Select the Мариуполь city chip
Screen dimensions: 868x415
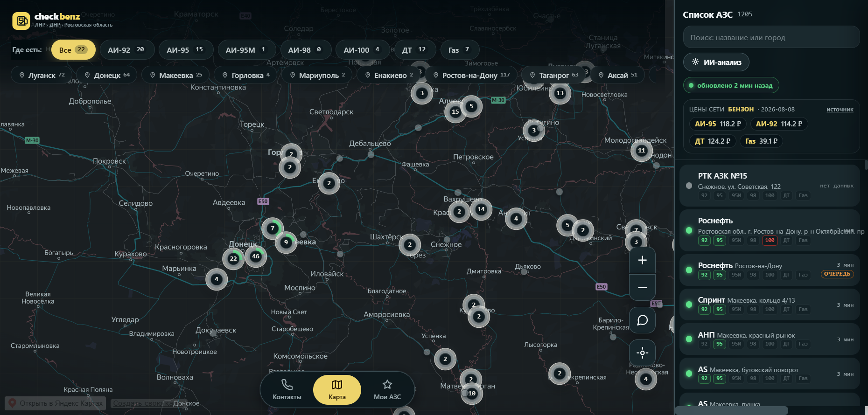317,75
